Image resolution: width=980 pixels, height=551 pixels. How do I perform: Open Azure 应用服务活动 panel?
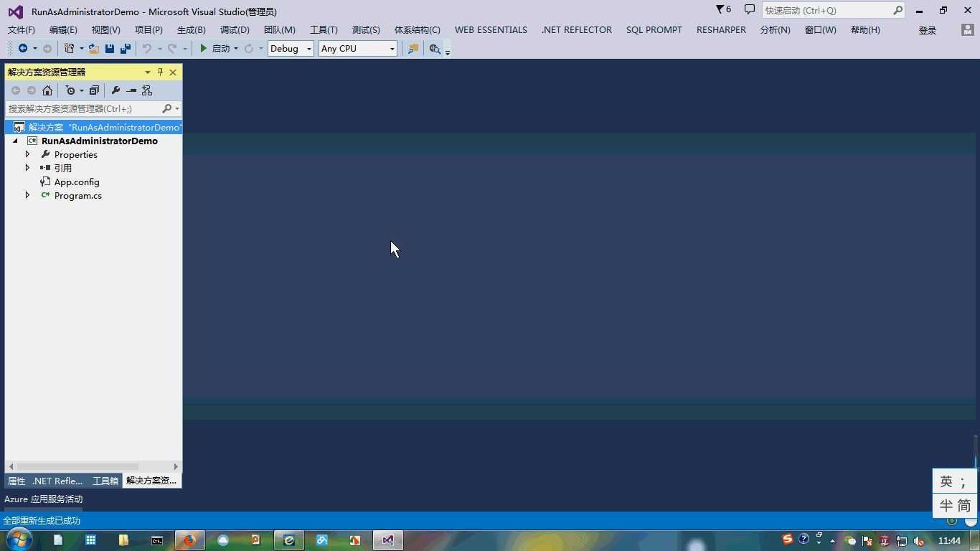point(44,499)
